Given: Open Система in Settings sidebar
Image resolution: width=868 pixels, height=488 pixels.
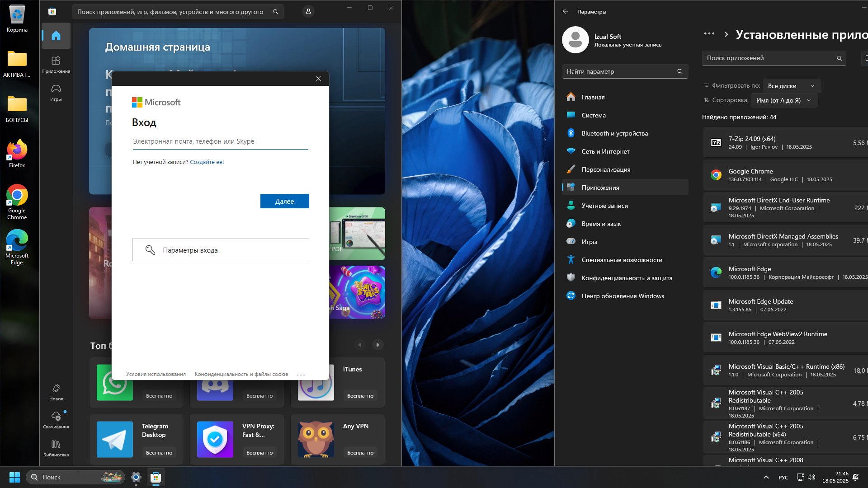Looking at the screenshot, I should pos(625,115).
